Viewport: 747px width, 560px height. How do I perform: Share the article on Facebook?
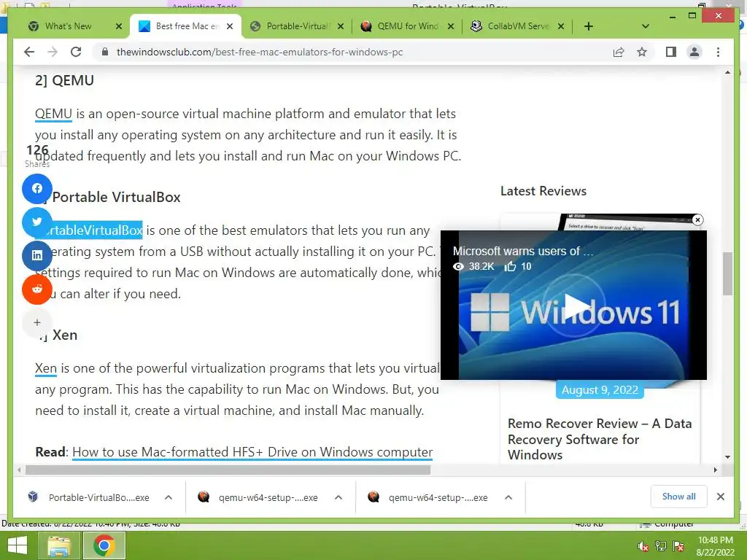[x=37, y=189]
